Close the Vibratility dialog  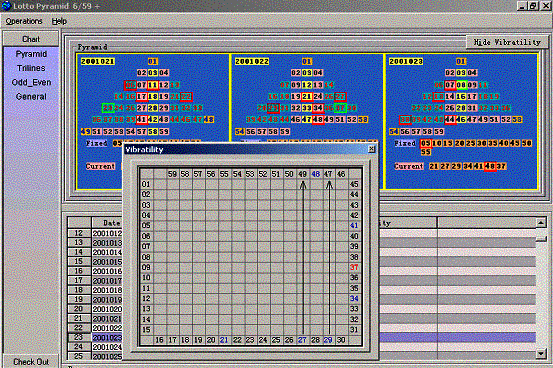[372, 149]
